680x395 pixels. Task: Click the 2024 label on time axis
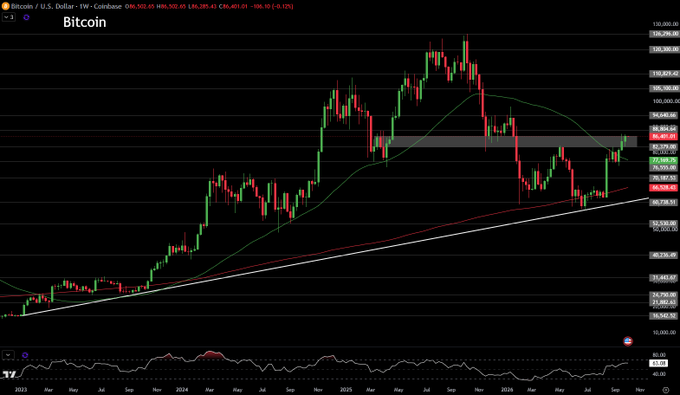tap(182, 390)
